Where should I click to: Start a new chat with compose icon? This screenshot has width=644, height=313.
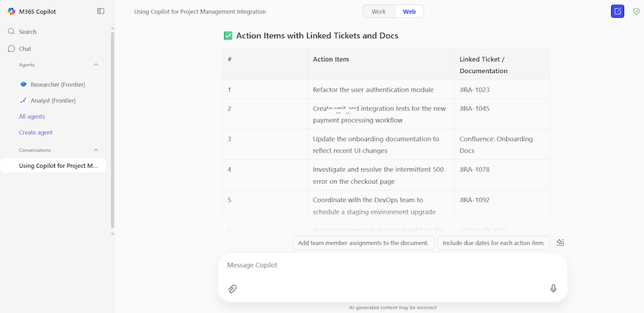[618, 11]
